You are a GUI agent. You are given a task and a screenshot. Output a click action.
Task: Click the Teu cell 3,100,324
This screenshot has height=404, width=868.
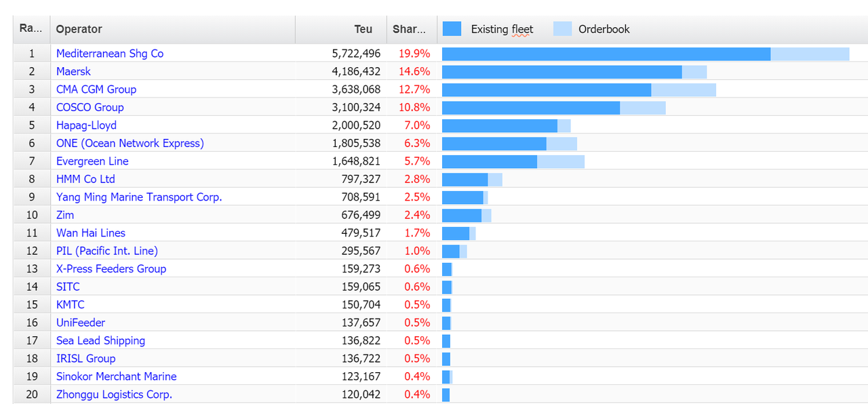click(x=356, y=107)
